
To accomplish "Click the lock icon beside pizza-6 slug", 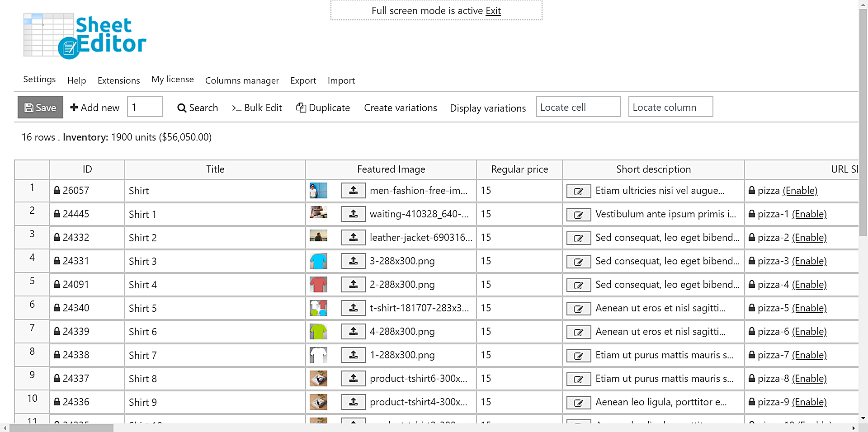I will [x=751, y=331].
